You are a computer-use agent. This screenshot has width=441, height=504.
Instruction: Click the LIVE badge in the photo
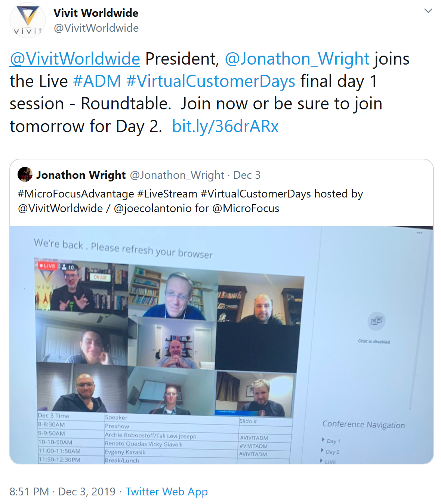[x=47, y=266]
